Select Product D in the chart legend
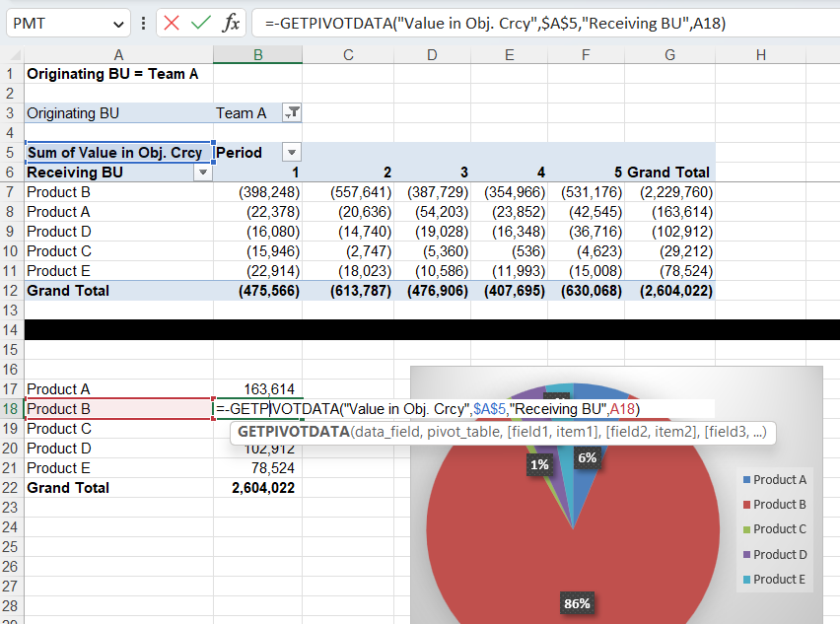The height and width of the screenshot is (624, 840). pos(775,554)
